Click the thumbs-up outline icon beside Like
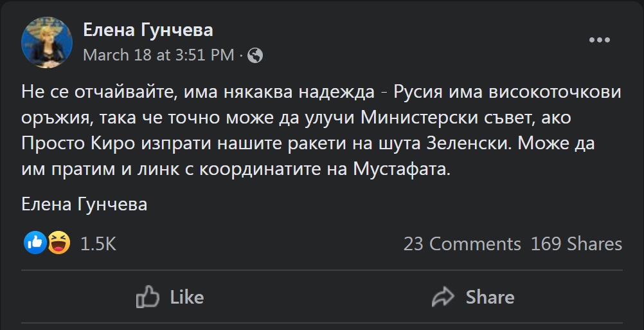Viewport: 644px width, 330px height. click(x=148, y=297)
